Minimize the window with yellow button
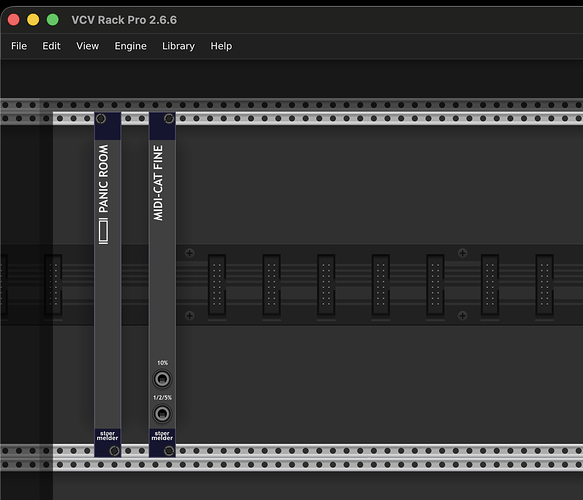The width and height of the screenshot is (583, 500). (33, 19)
